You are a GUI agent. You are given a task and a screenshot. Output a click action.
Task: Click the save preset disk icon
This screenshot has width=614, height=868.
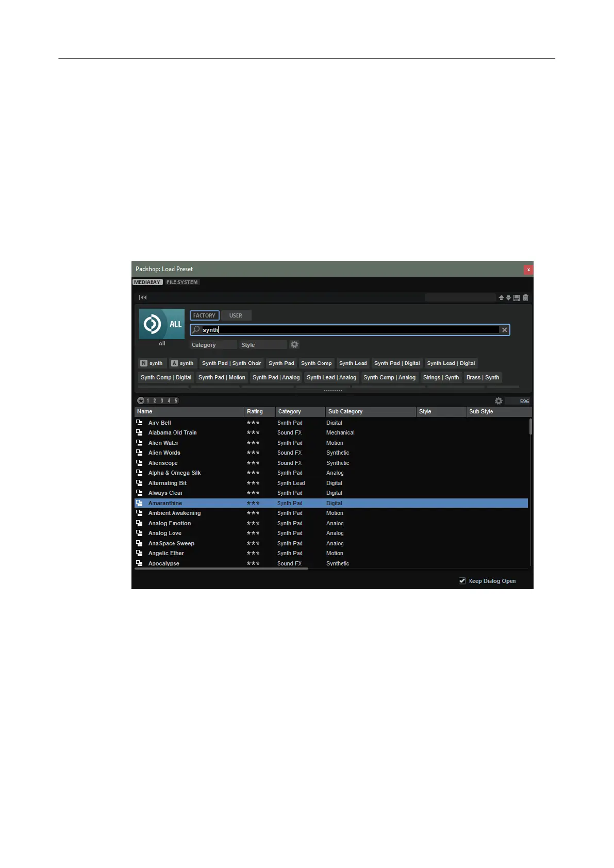coord(517,298)
